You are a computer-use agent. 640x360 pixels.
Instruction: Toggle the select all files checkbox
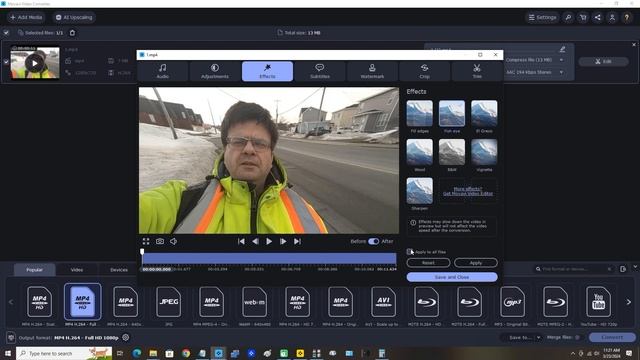[x=6, y=33]
